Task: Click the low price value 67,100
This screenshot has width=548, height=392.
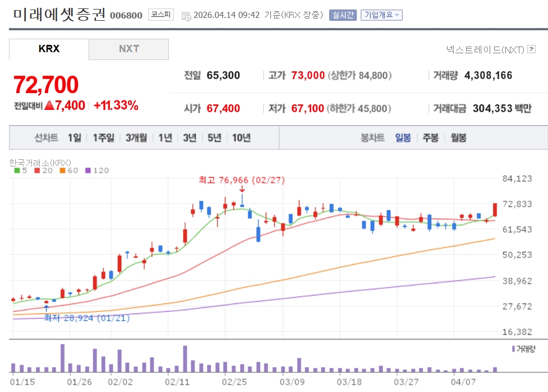Action: pos(308,108)
